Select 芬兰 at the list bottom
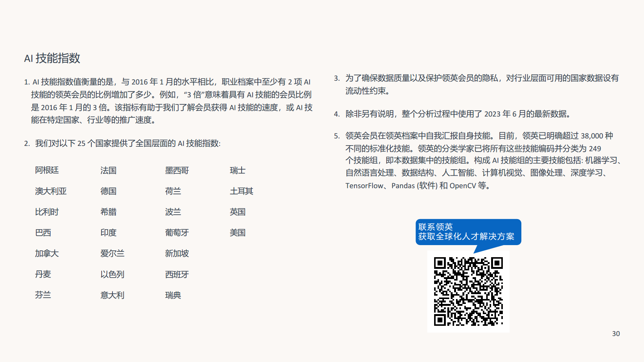The width and height of the screenshot is (644, 362). point(42,295)
